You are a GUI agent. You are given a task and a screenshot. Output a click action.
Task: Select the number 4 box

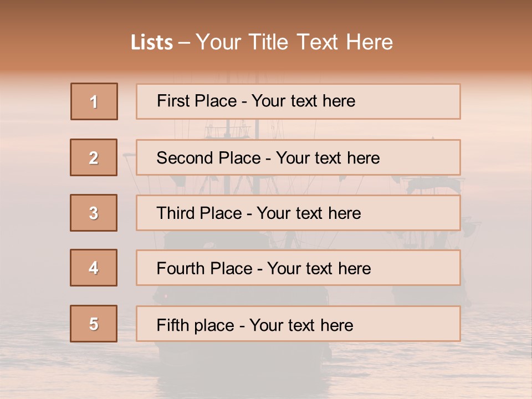pos(94,268)
